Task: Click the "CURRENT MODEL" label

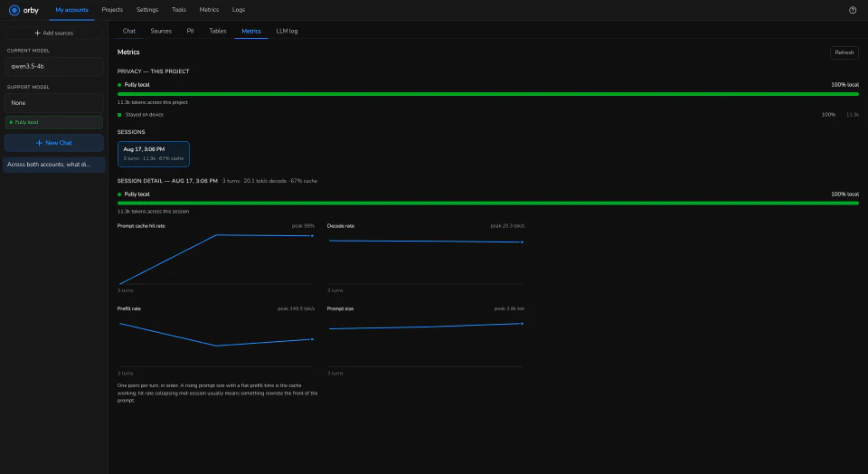Action: [28, 51]
